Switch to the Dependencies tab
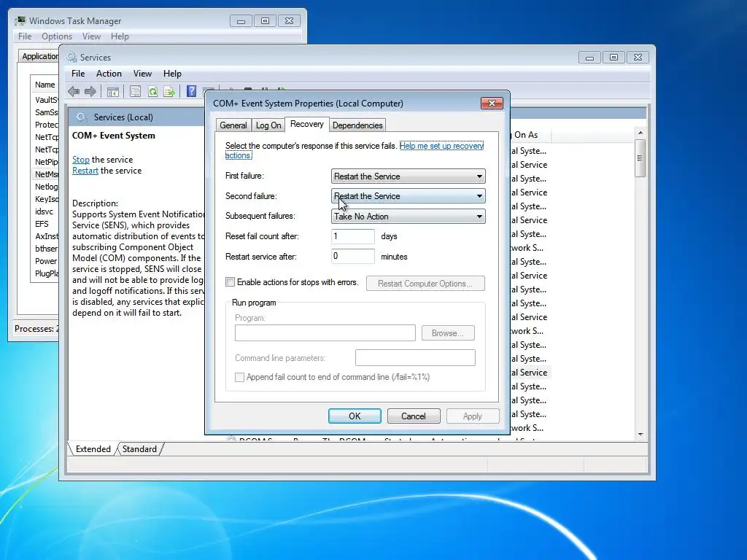This screenshot has width=747, height=560. point(357,125)
